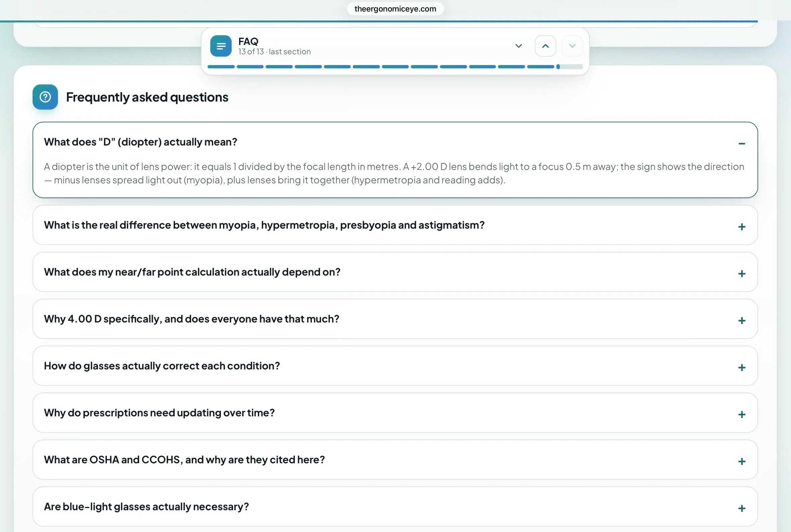Viewport: 791px width, 532px height.
Task: Expand the 'Why 4.00 D specifically' question
Action: pos(395,318)
